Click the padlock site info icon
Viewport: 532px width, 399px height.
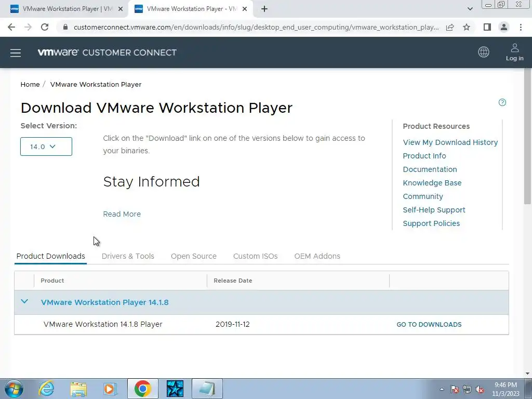click(x=65, y=27)
